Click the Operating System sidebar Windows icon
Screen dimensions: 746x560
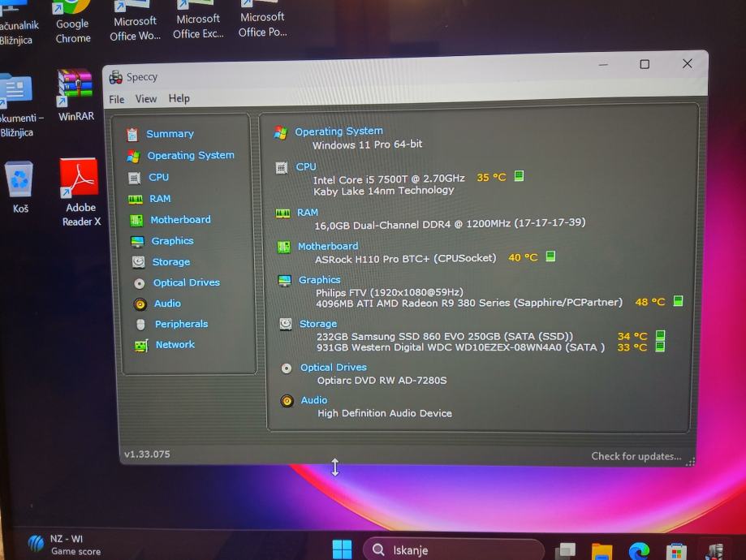(x=134, y=156)
